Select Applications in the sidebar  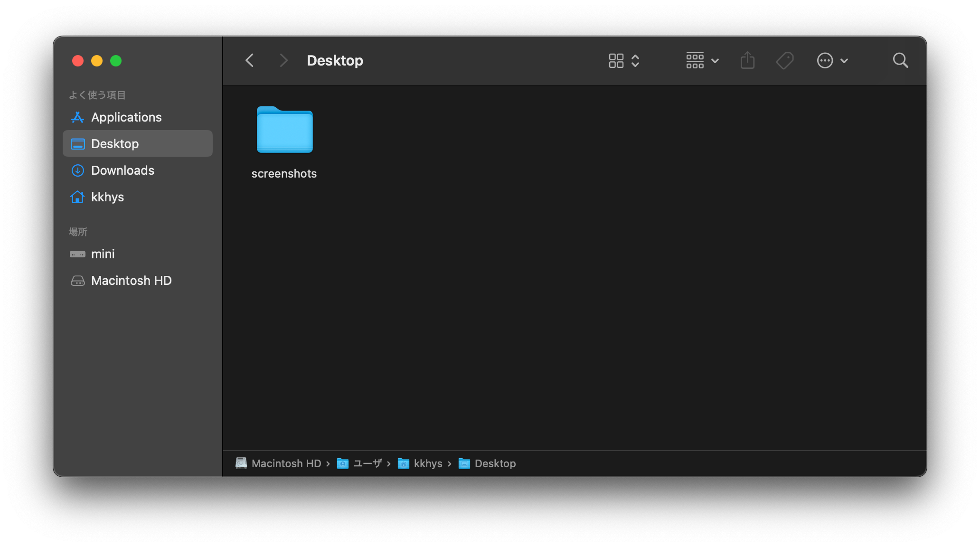pyautogui.click(x=126, y=117)
